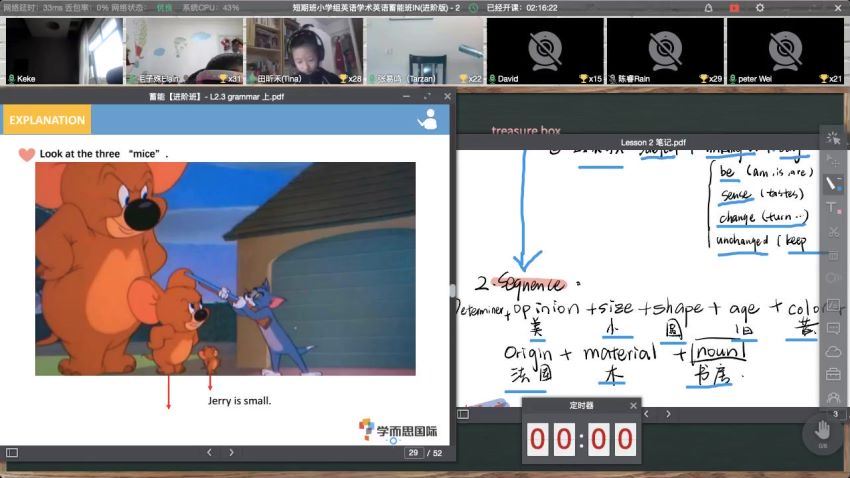Click Tina's trophy count x28
The height and width of the screenshot is (478, 850).
[350, 79]
